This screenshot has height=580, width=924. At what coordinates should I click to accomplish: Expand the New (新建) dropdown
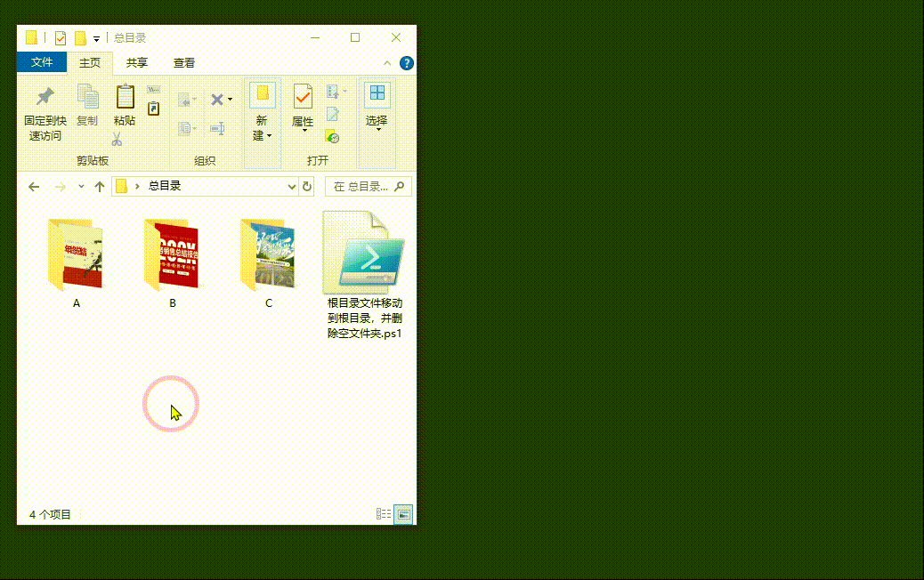tap(261, 135)
